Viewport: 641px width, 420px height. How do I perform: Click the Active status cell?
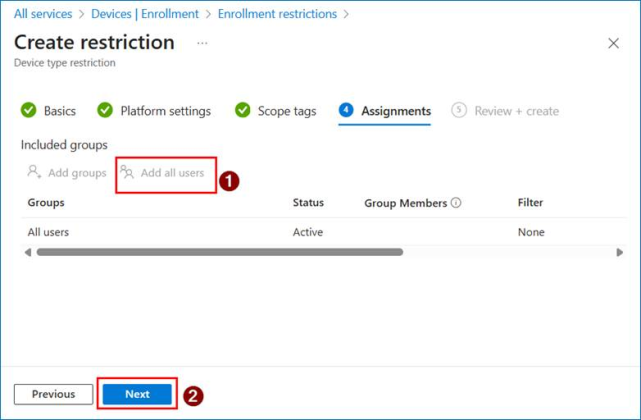[308, 232]
